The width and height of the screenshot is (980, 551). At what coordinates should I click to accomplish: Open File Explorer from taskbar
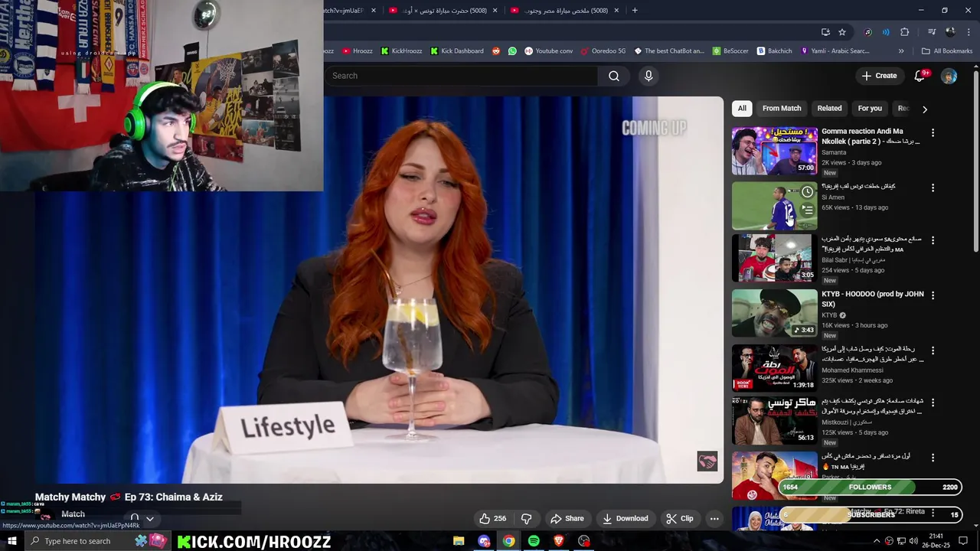(x=459, y=541)
